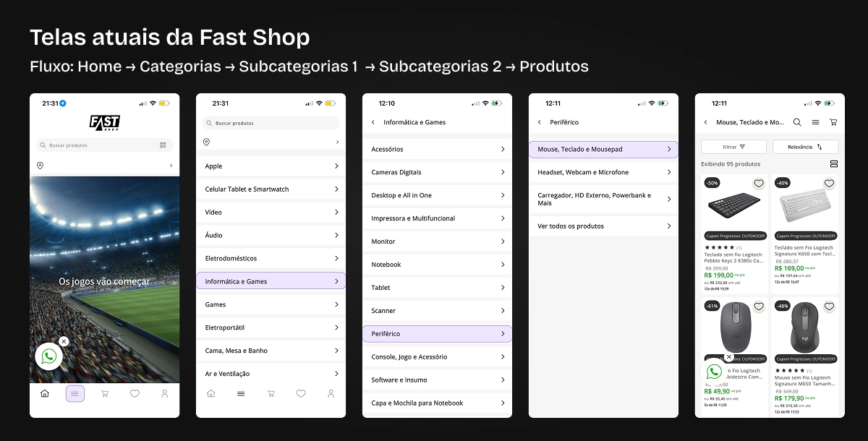Viewport: 868px width, 441px height.
Task: Expand the Cameras Digitais chevron
Action: (503, 172)
